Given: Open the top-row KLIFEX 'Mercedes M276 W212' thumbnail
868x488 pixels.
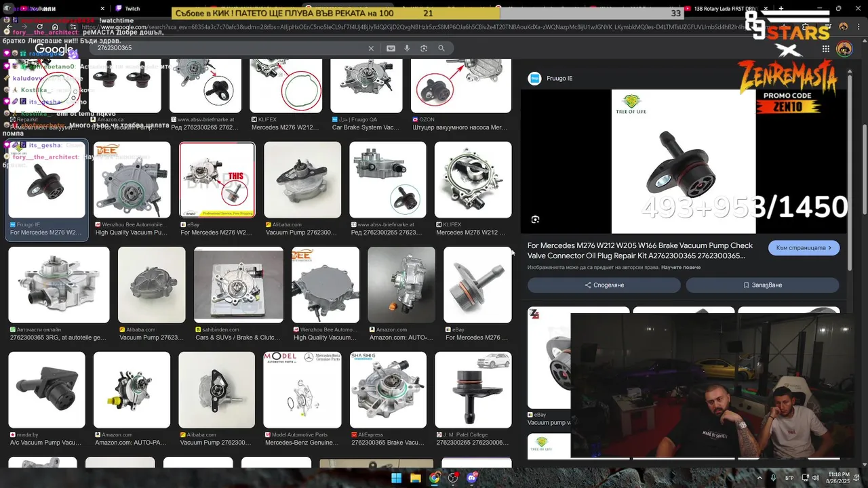Looking at the screenshot, I should tap(286, 85).
